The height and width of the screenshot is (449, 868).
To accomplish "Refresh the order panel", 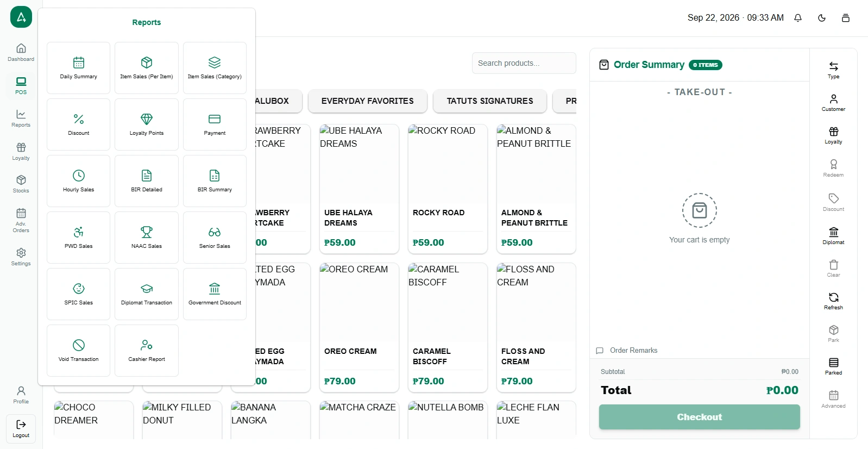I will tap(833, 301).
